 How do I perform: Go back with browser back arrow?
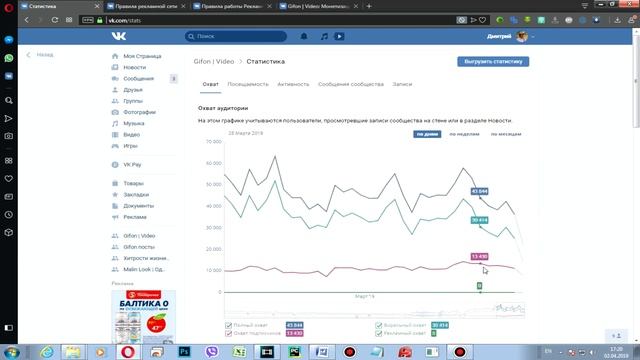[x=27, y=20]
